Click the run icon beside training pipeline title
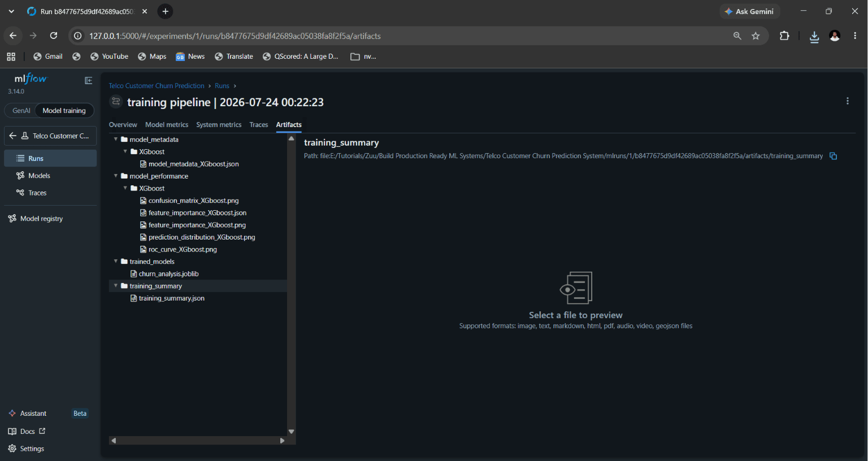The height and width of the screenshot is (461, 868). tap(116, 102)
